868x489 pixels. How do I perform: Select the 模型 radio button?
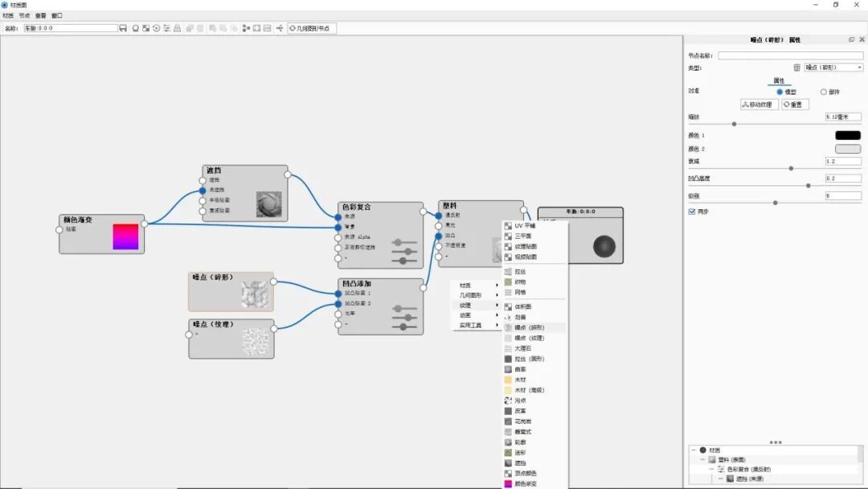tap(779, 92)
